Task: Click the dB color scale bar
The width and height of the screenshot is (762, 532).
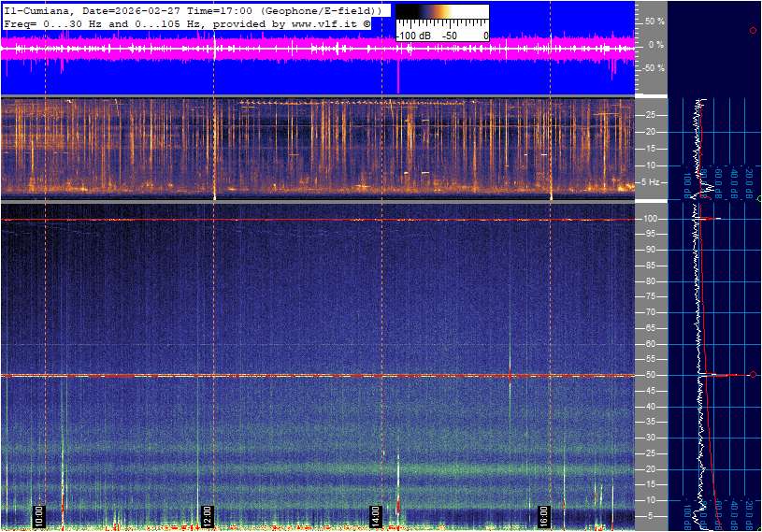Action: click(x=441, y=18)
